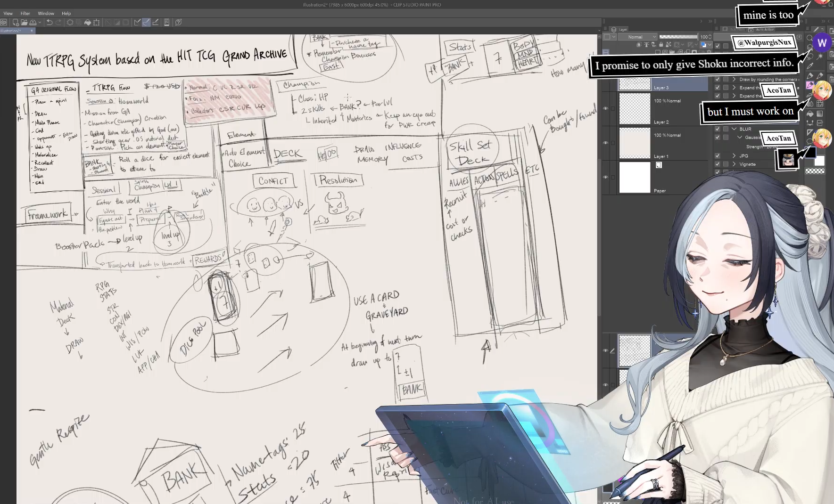
Task: Select the highlighted Brush tool
Action: (810, 85)
